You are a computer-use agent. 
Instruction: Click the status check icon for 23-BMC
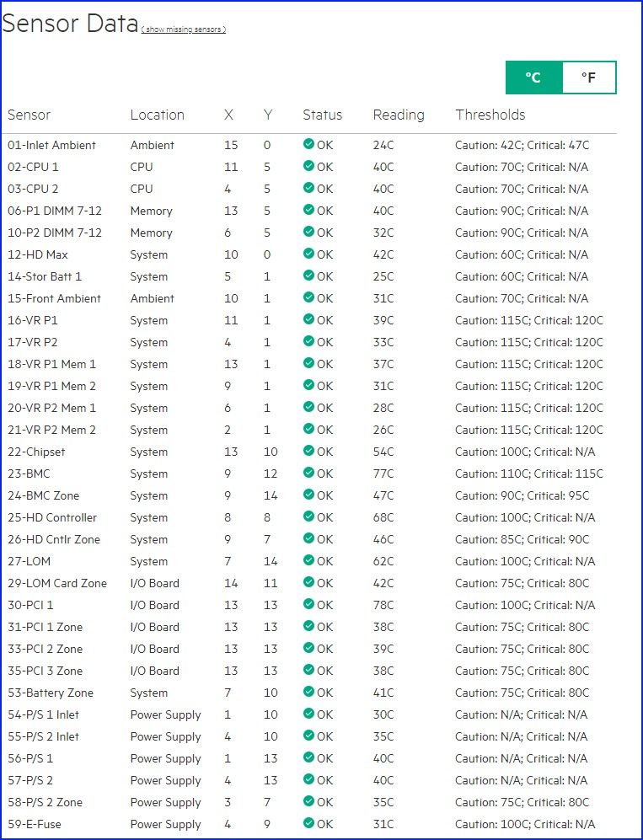click(x=308, y=473)
